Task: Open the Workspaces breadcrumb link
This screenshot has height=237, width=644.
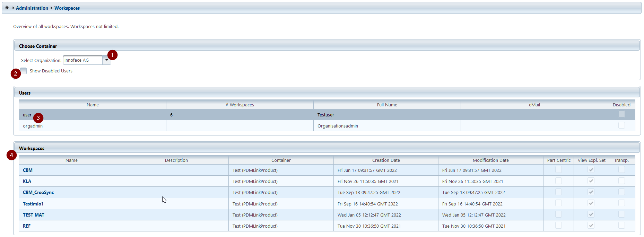Action: [67, 8]
